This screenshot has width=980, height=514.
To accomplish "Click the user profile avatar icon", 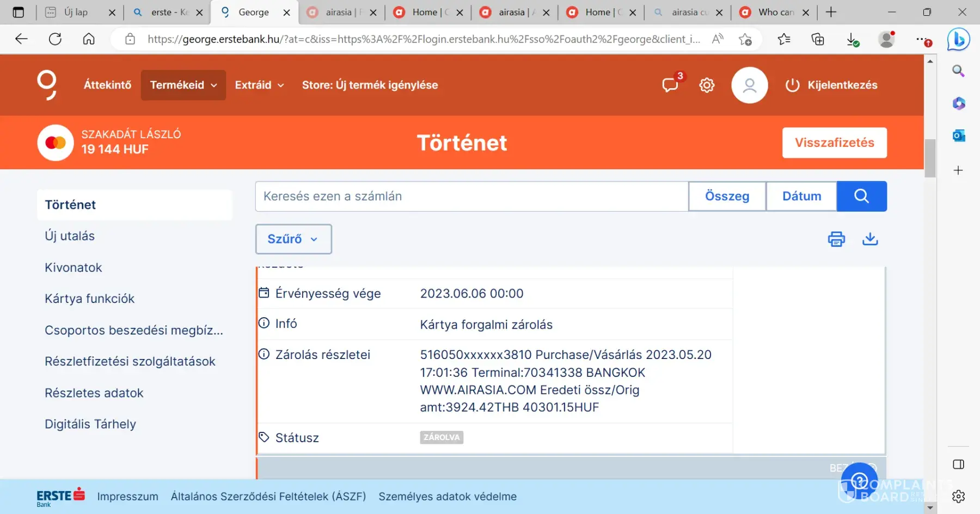I will (749, 85).
